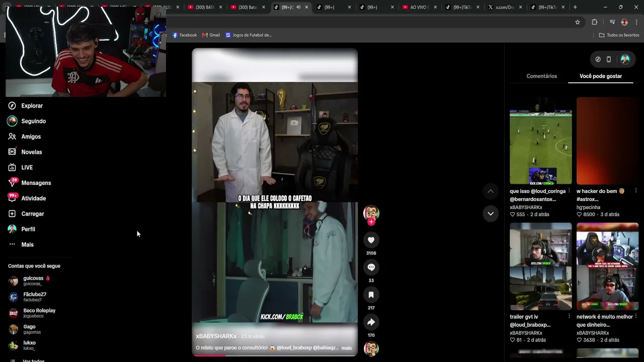Bookmark the video to favorites
This screenshot has width=644, height=362.
click(x=371, y=295)
